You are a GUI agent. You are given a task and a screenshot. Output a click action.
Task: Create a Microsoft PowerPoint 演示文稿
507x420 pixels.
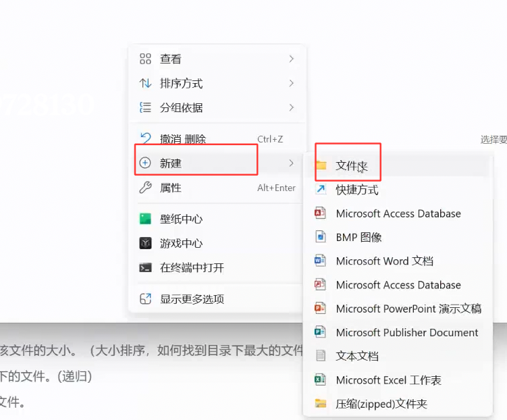point(398,309)
